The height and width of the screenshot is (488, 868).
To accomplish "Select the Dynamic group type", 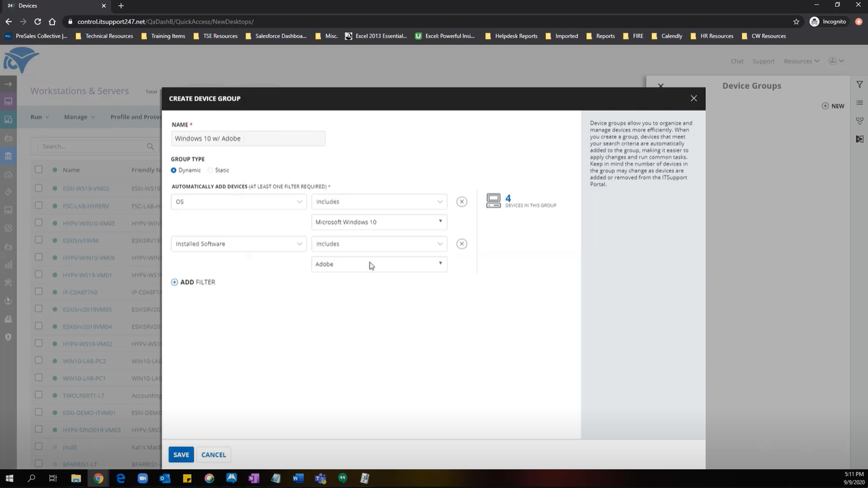I will pyautogui.click(x=173, y=170).
